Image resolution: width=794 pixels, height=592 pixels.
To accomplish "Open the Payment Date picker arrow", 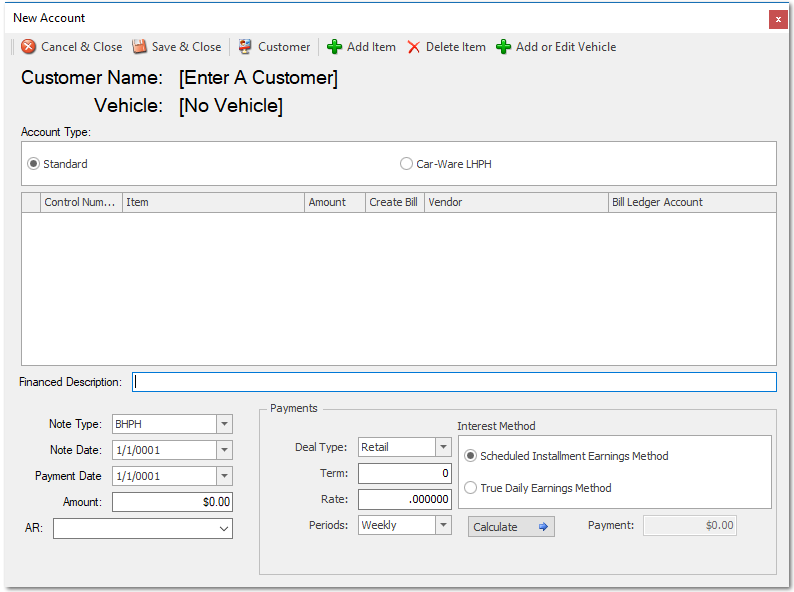I will 224,476.
